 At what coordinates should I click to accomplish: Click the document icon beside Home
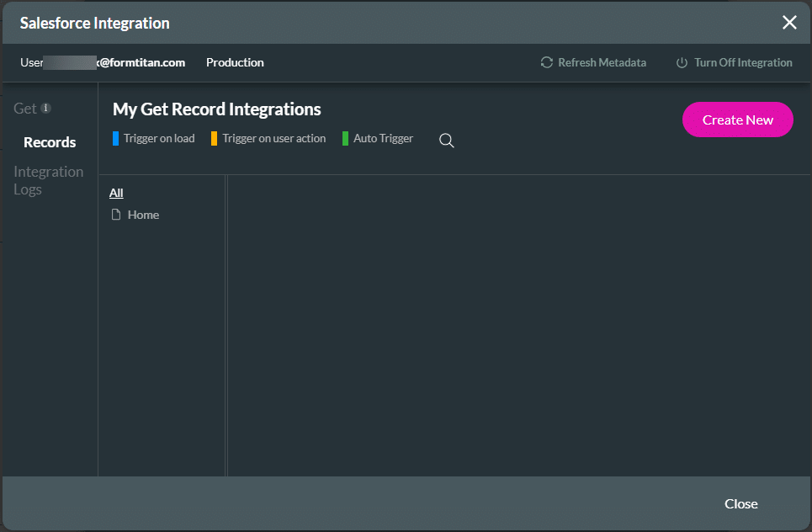116,215
